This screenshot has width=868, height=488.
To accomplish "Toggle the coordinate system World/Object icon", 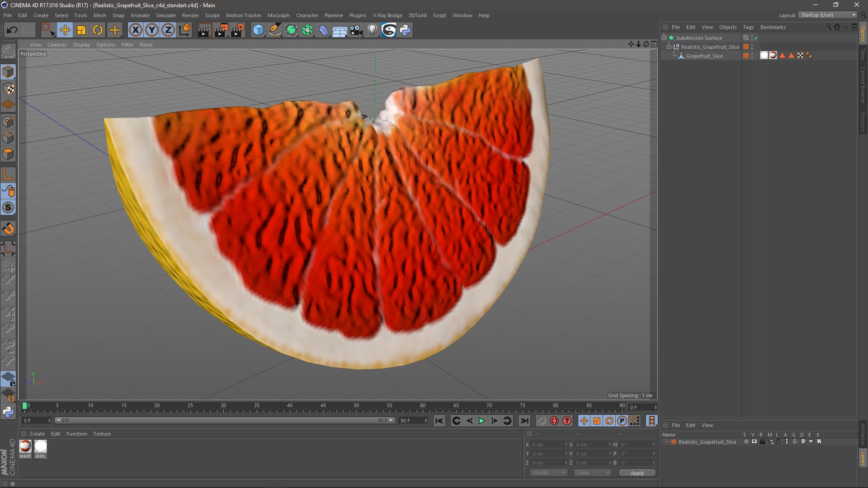I will [x=185, y=30].
